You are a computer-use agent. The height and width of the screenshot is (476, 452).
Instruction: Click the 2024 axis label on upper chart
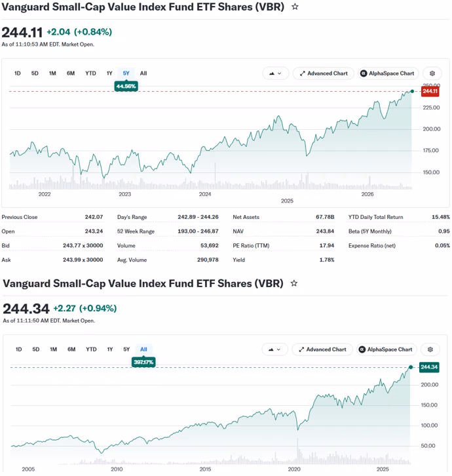205,194
